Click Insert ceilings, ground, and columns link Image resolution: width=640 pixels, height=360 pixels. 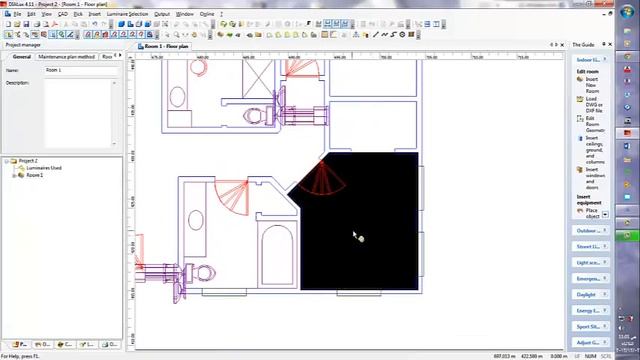point(594,150)
